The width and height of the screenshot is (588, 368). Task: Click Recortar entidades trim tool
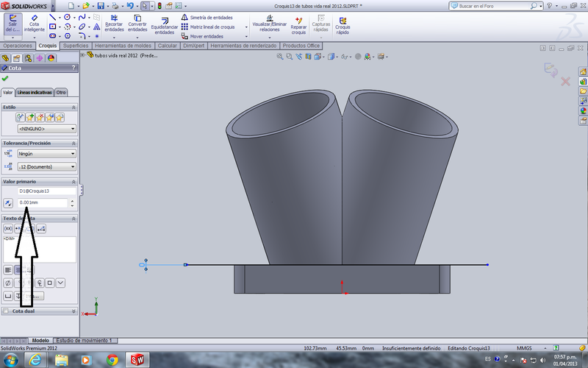(114, 24)
